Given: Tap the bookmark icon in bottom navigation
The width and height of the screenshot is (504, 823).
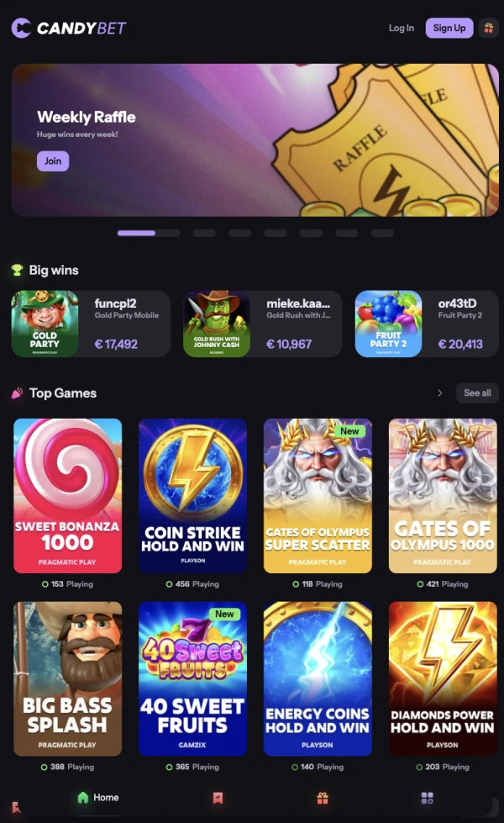Looking at the screenshot, I should (x=218, y=799).
